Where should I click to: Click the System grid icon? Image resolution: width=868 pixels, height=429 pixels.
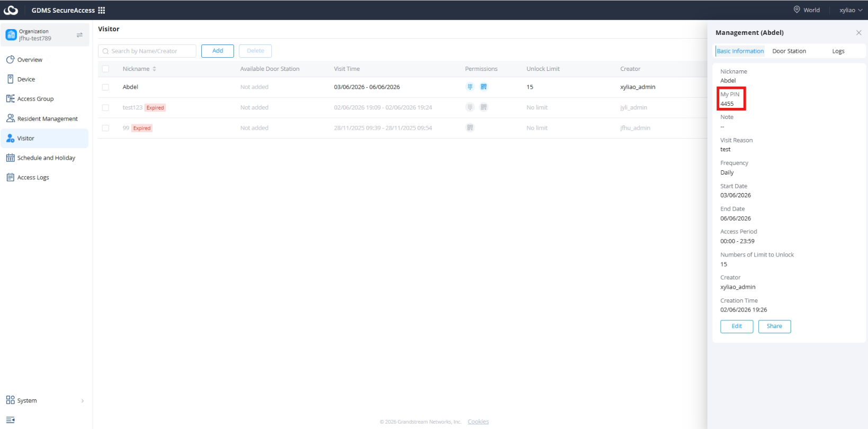tap(10, 400)
